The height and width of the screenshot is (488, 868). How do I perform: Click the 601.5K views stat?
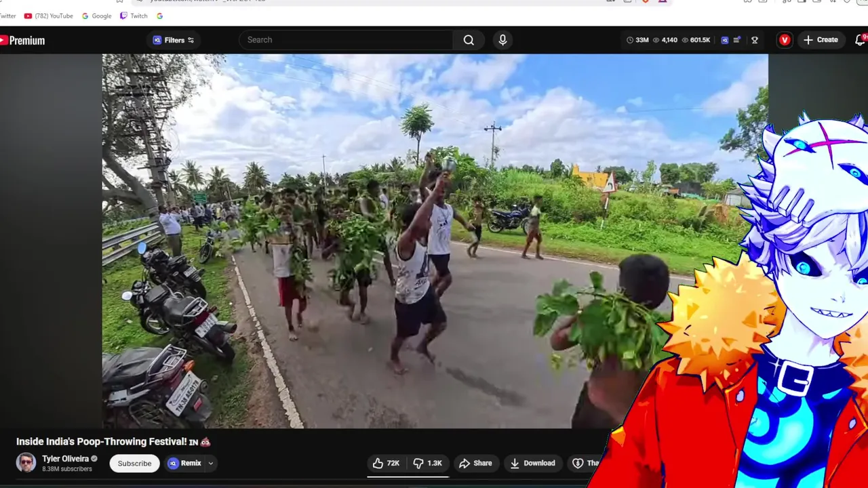pyautogui.click(x=696, y=40)
